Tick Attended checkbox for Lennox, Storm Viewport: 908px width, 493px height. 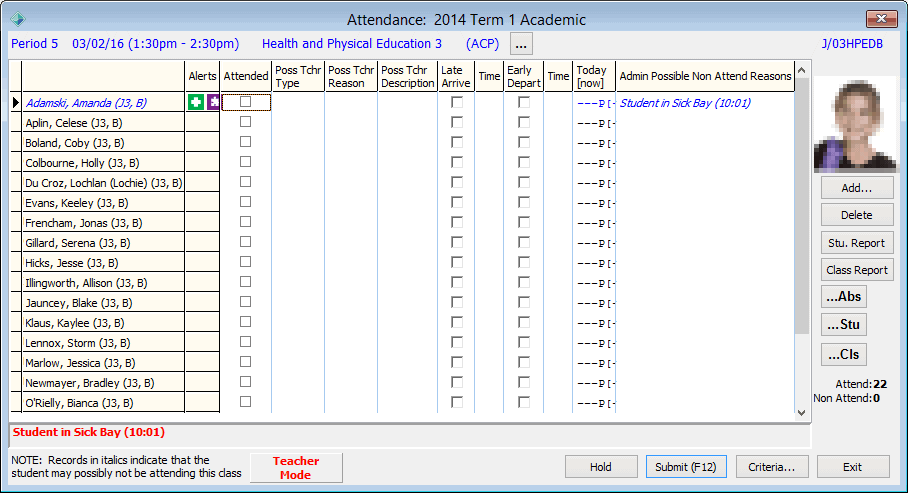coord(246,342)
